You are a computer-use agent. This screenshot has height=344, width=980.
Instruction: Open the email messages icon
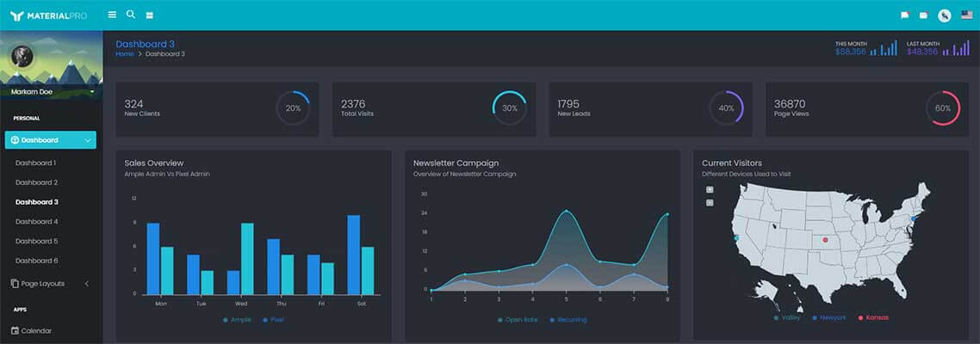(923, 15)
